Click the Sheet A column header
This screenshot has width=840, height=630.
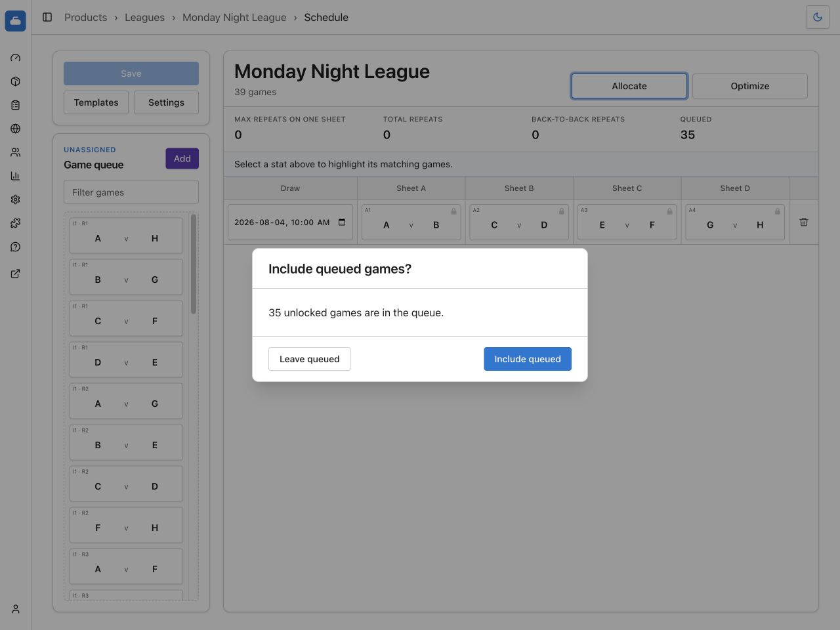[411, 188]
